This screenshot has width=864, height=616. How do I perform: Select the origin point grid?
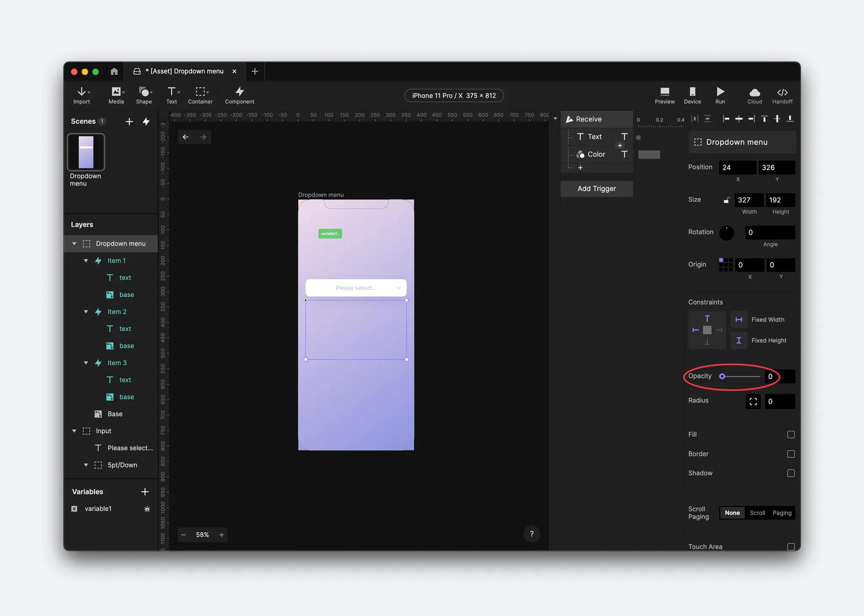pyautogui.click(x=726, y=265)
